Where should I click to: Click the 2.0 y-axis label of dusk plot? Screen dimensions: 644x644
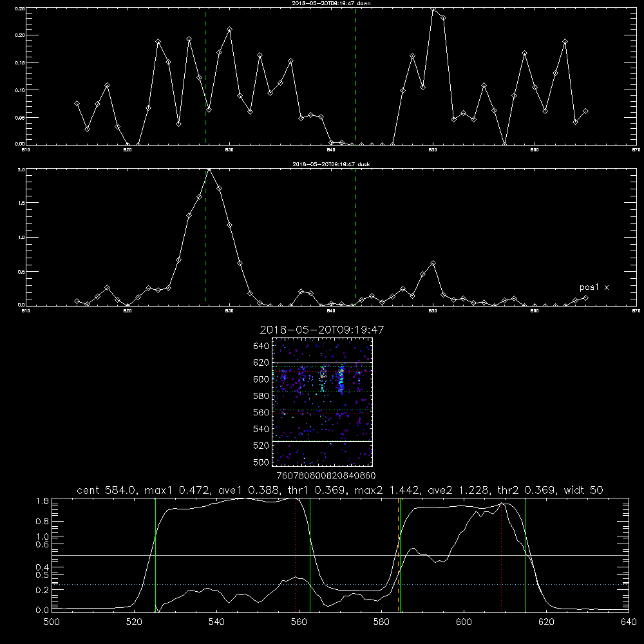click(x=21, y=169)
